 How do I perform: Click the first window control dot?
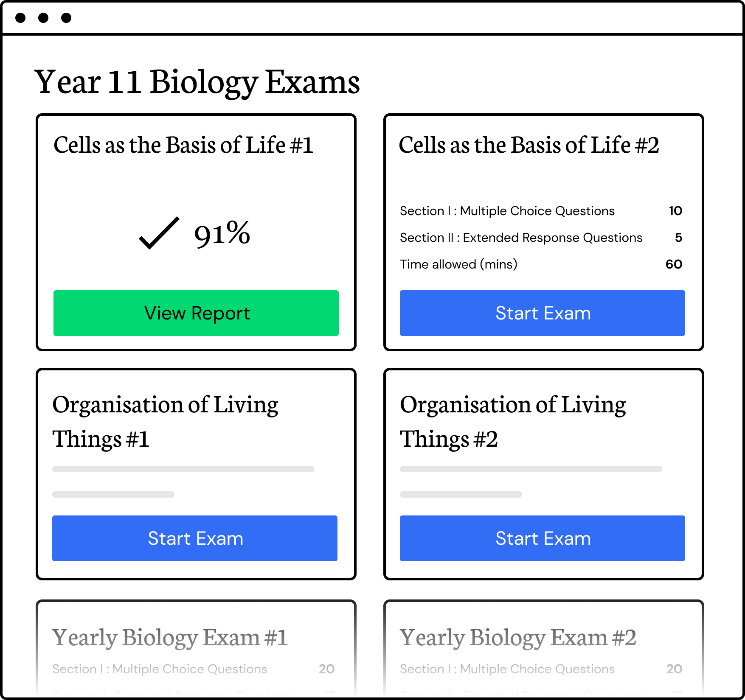[x=20, y=18]
